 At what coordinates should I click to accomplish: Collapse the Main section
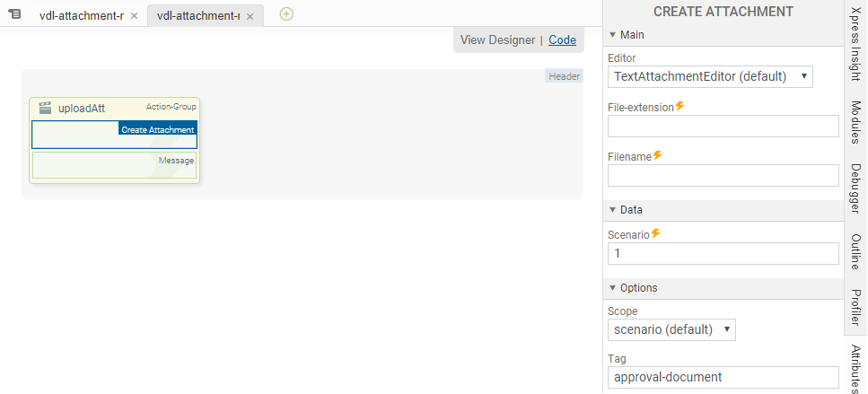(x=613, y=35)
